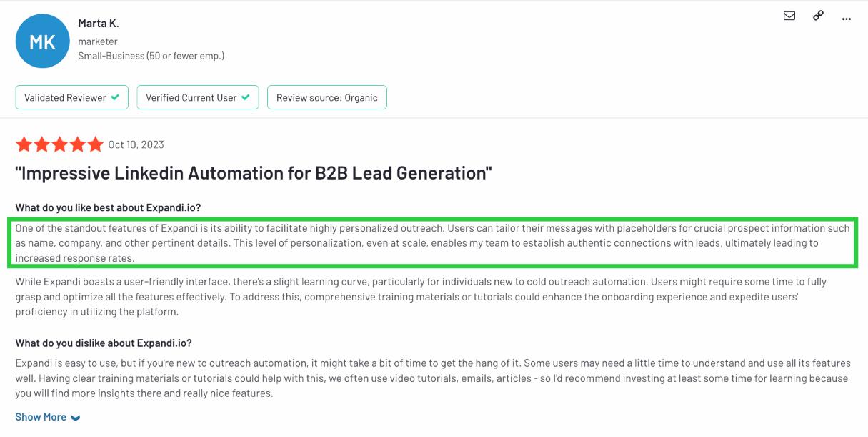Click the Show More chevron arrow
This screenshot has width=868, height=437.
76,418
